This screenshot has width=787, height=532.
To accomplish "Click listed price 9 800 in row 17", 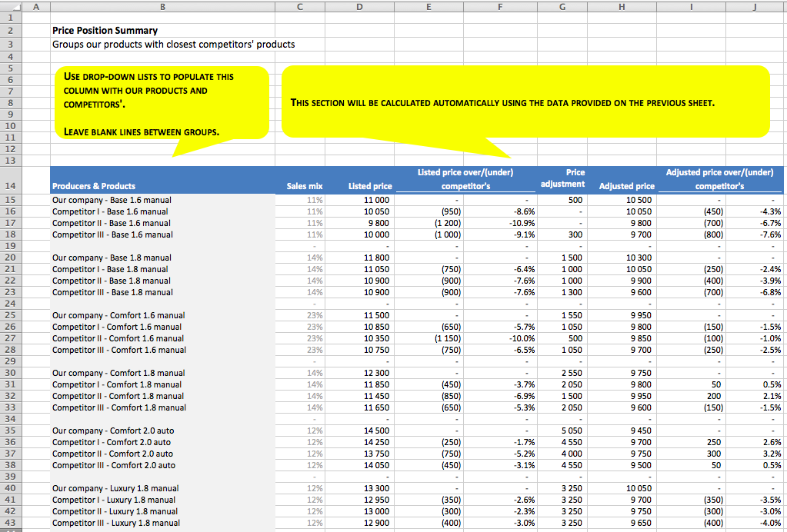I will [379, 223].
